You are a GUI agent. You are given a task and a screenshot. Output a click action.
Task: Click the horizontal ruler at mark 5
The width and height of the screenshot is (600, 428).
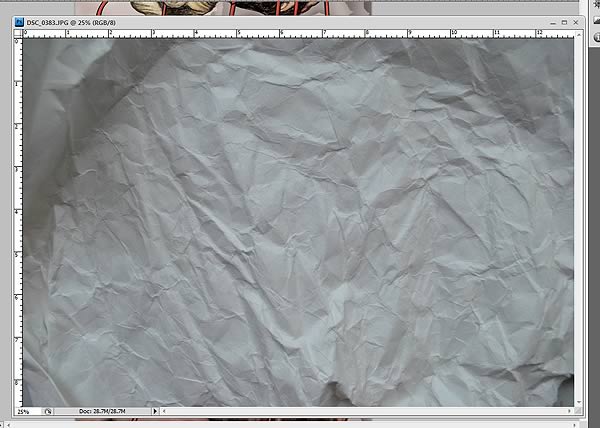pyautogui.click(x=238, y=33)
